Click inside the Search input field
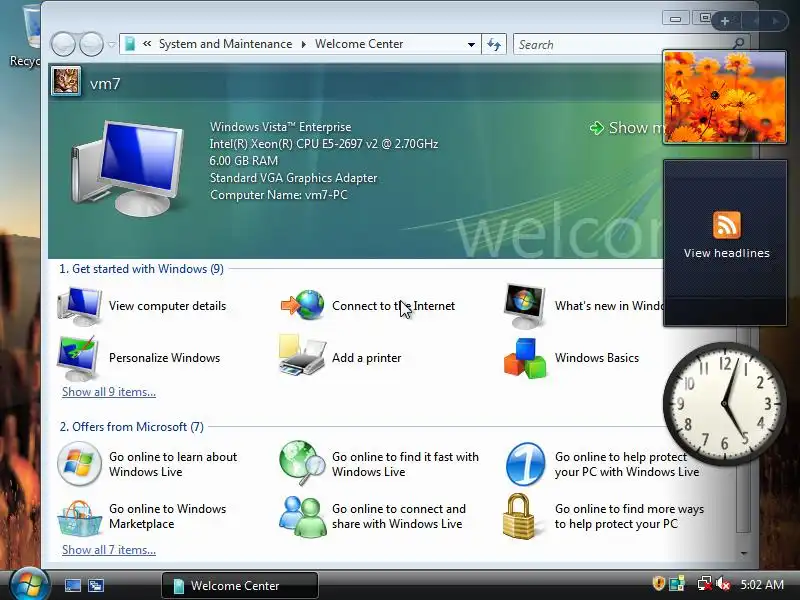Image resolution: width=800 pixels, height=600 pixels. (x=622, y=44)
